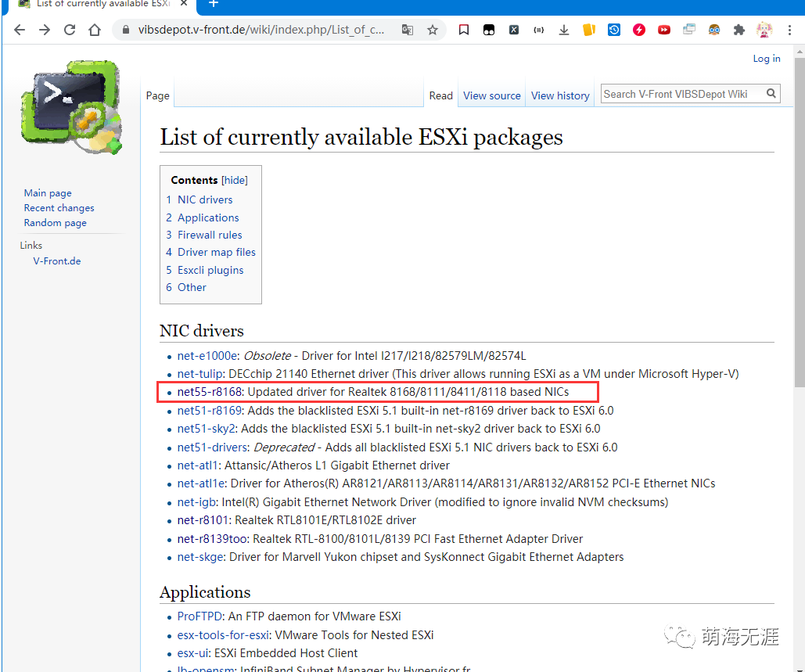Open the net-r8139too driver link
805x672 pixels.
point(212,539)
